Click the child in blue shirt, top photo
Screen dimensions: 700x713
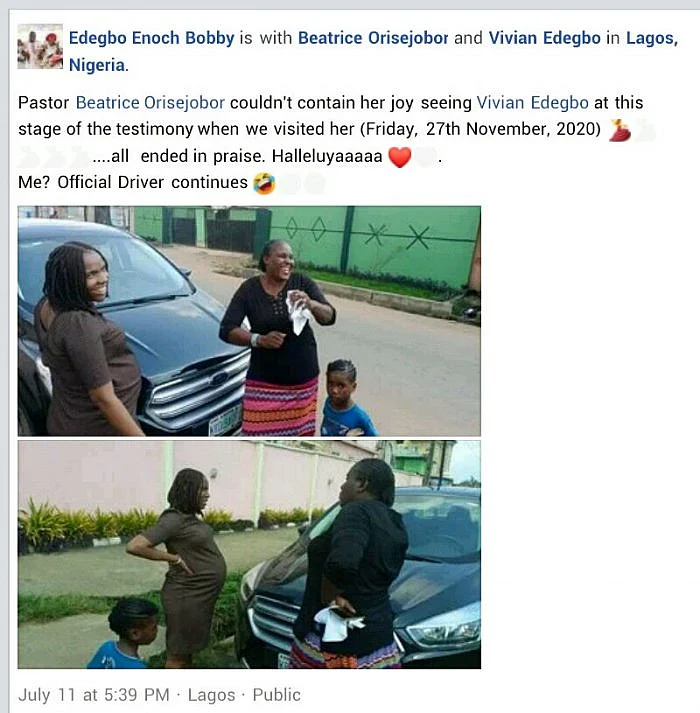click(347, 398)
